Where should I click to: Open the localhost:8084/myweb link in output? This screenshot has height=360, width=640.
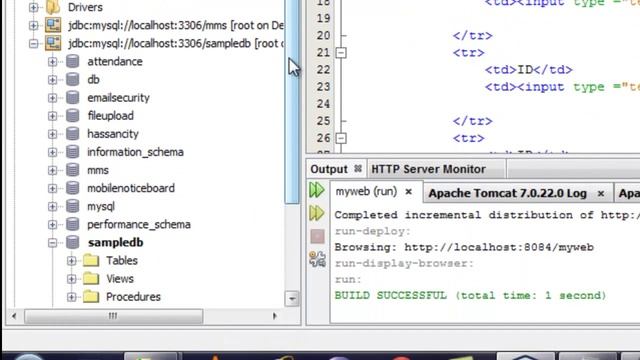click(x=499, y=247)
